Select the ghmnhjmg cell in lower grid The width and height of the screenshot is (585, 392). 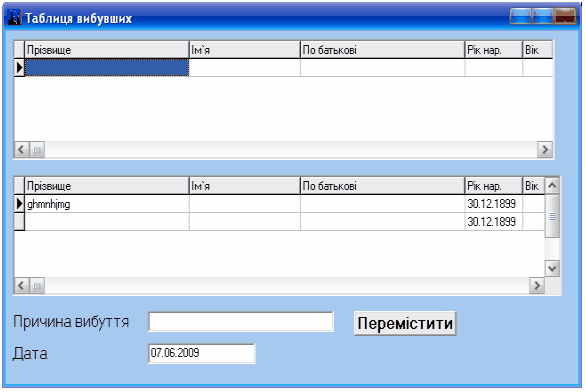pos(107,204)
